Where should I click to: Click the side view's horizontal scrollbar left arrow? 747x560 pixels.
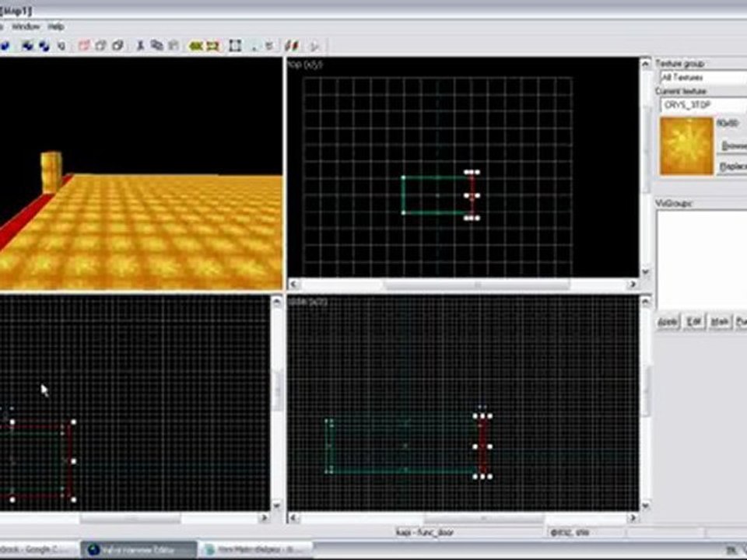pyautogui.click(x=293, y=518)
